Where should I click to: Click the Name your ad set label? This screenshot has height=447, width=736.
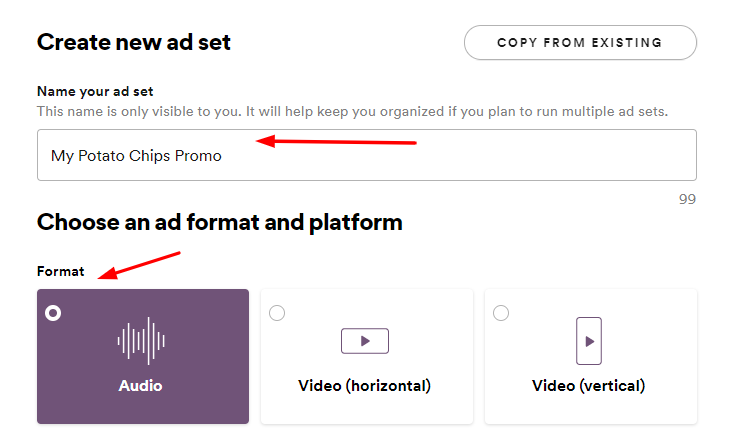click(95, 91)
